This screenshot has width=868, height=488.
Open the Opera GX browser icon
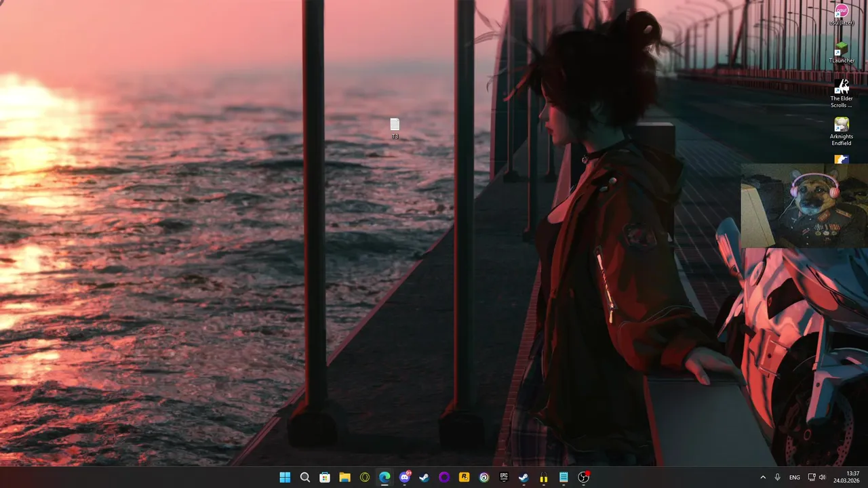pyautogui.click(x=365, y=477)
